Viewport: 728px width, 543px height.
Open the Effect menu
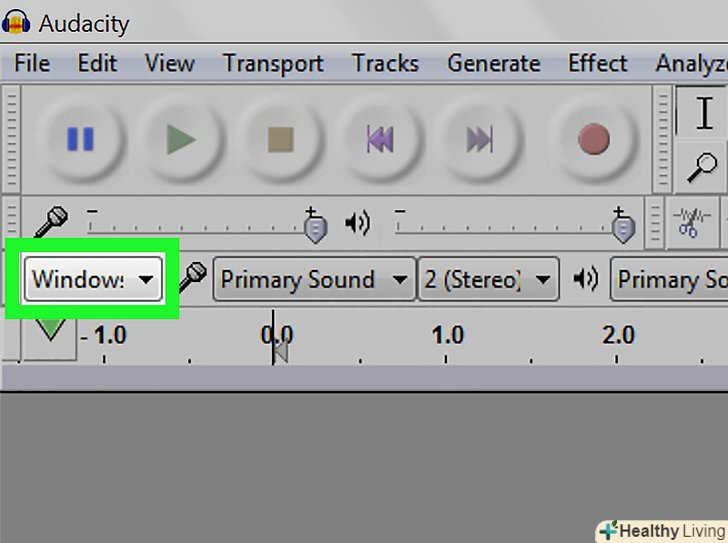[x=598, y=63]
